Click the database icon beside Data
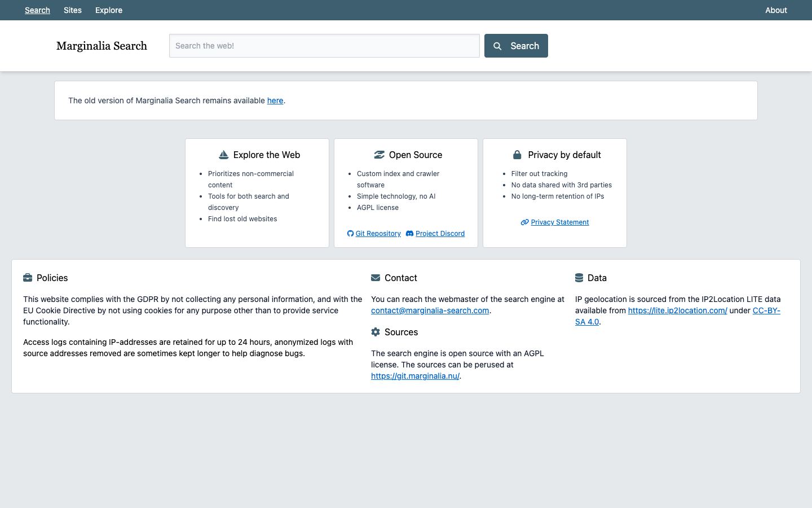812x508 pixels. 579,278
